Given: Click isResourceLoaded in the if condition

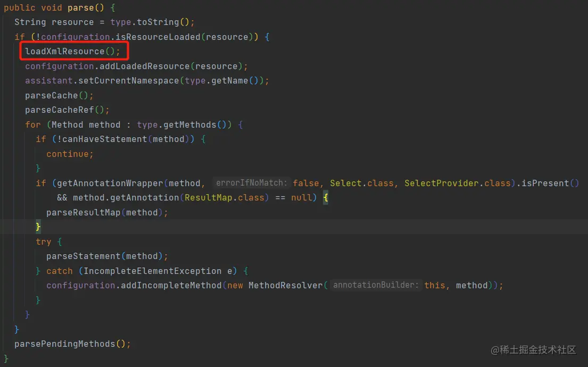Looking at the screenshot, I should point(158,37).
